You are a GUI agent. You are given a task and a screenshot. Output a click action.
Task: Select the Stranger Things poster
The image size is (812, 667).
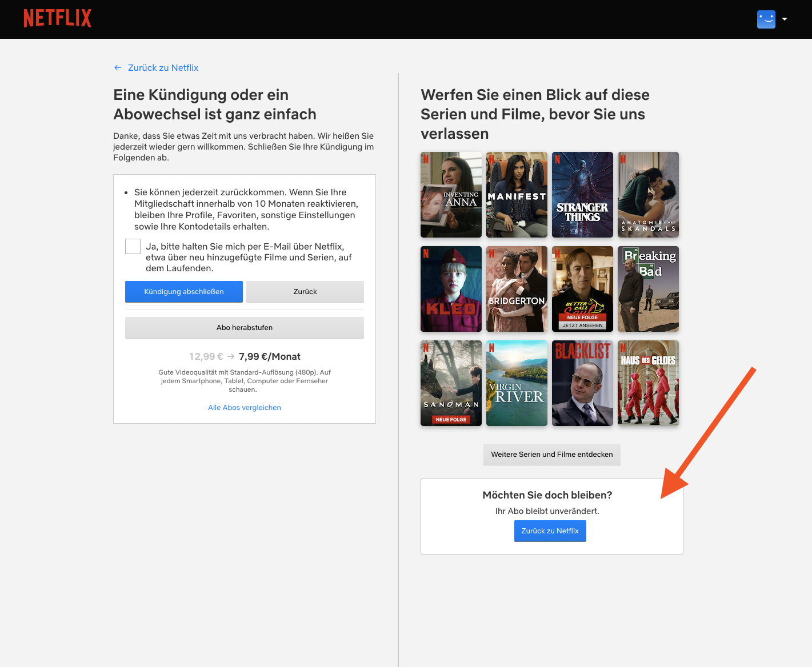[x=582, y=195]
